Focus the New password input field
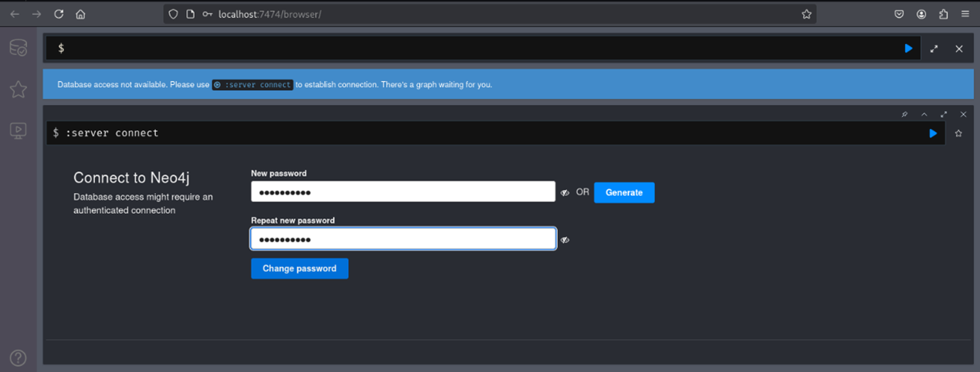 point(402,192)
